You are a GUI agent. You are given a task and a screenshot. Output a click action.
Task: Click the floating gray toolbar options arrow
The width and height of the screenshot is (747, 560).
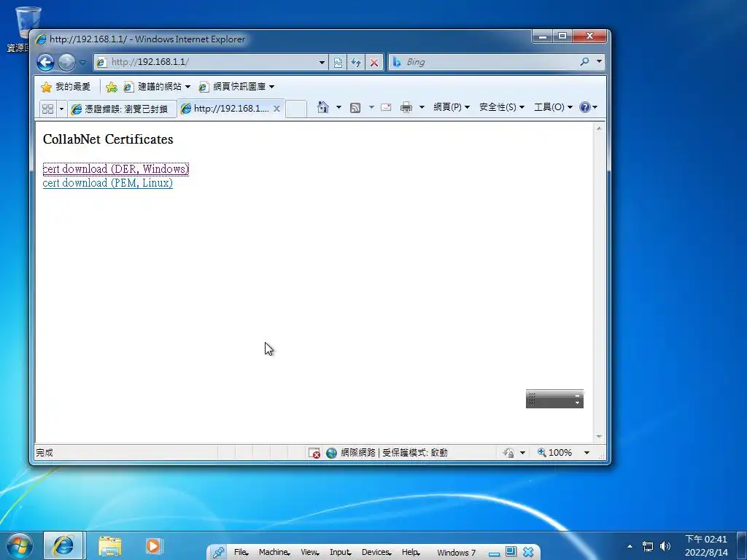pos(578,402)
